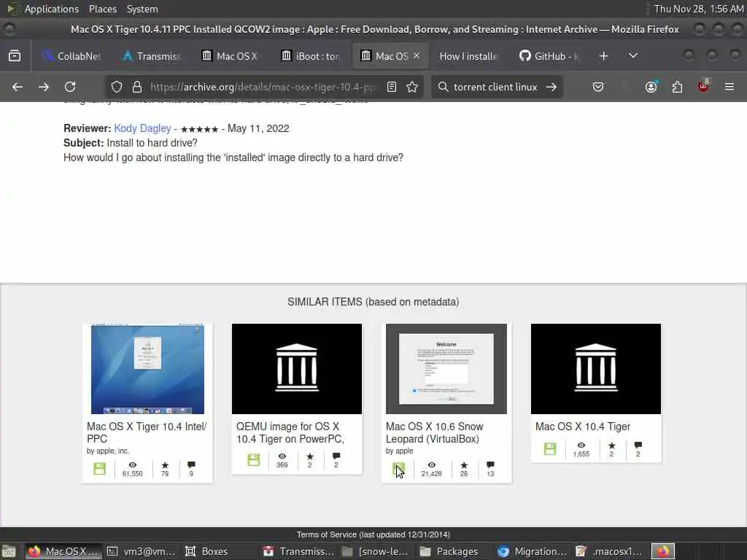This screenshot has width=747, height=560.
Task: Open the Pocket save icon
Action: point(598,87)
